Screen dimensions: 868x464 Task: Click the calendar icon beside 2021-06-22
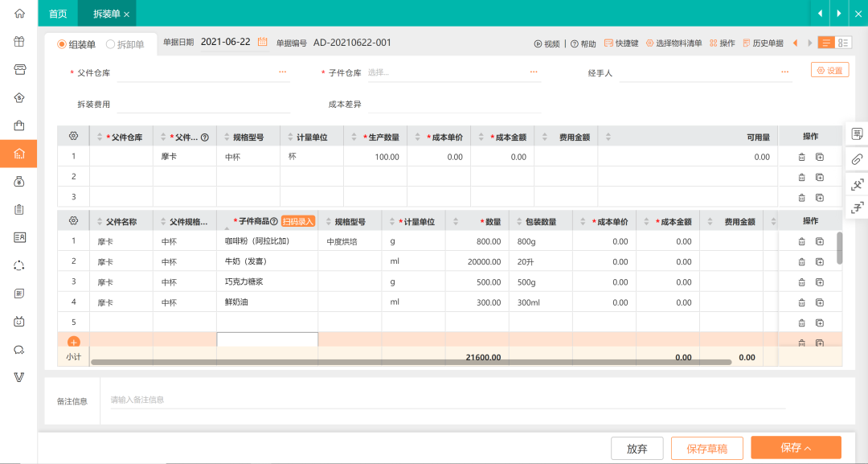click(x=262, y=42)
